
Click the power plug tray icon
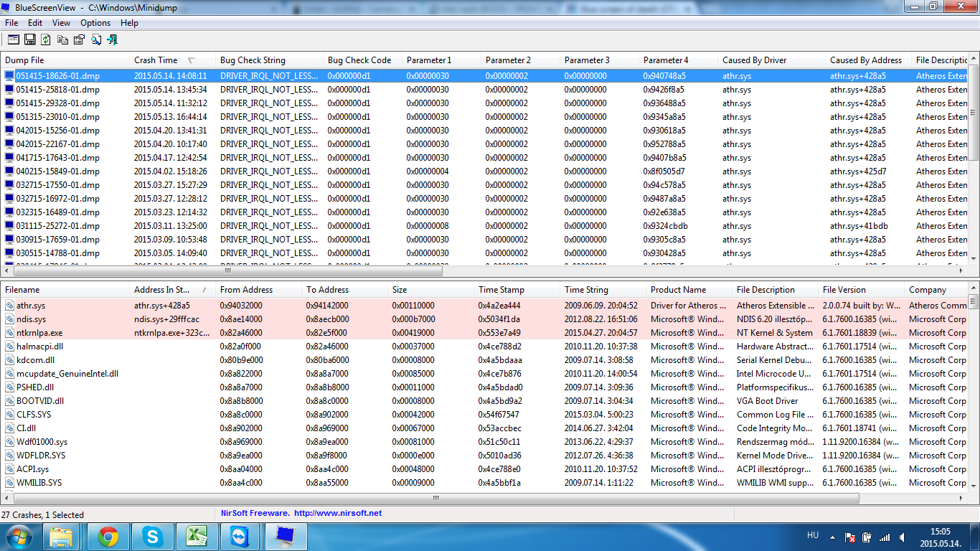(867, 537)
